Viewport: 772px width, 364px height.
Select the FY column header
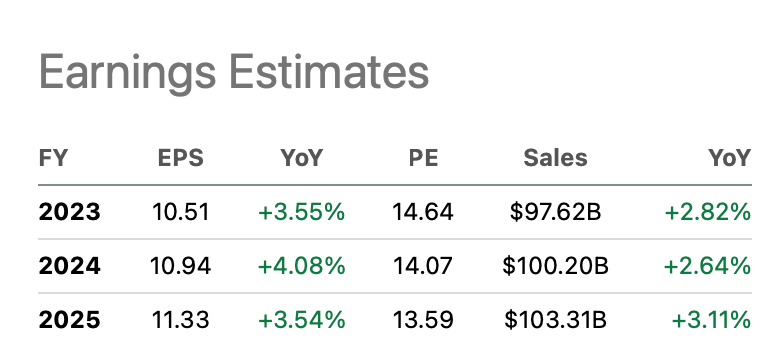(x=53, y=159)
